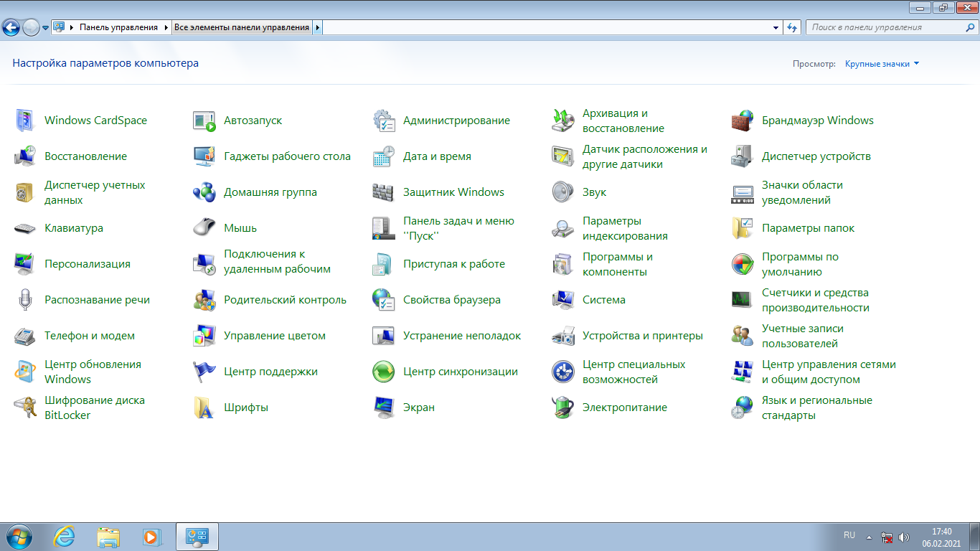
Task: Click the Устройства и принтеры icon
Action: 563,336
